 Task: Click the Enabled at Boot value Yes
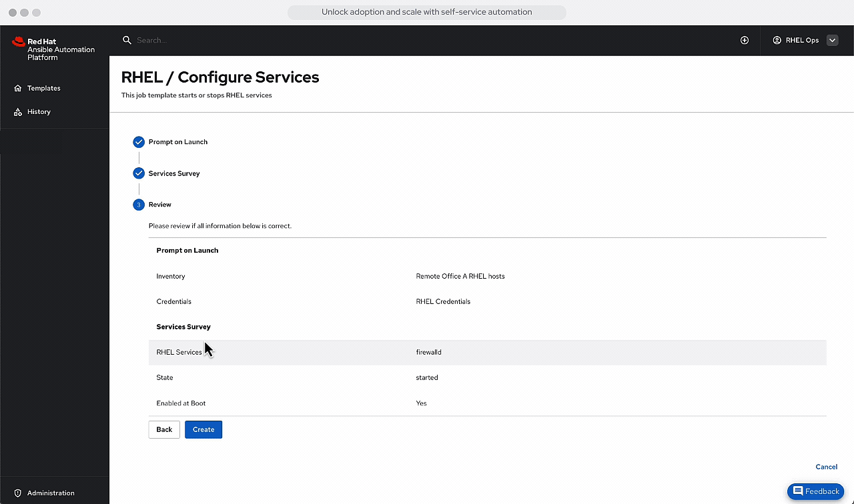[421, 403]
